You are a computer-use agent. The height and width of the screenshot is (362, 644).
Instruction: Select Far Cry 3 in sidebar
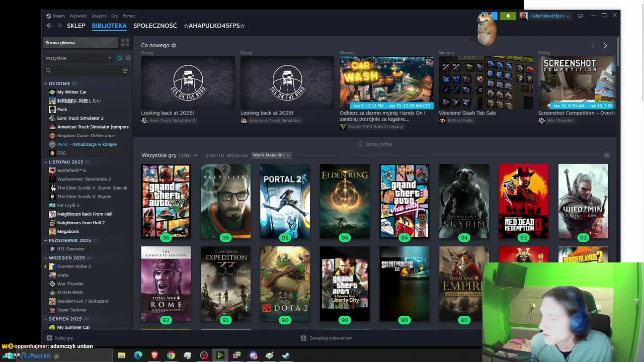(68, 205)
